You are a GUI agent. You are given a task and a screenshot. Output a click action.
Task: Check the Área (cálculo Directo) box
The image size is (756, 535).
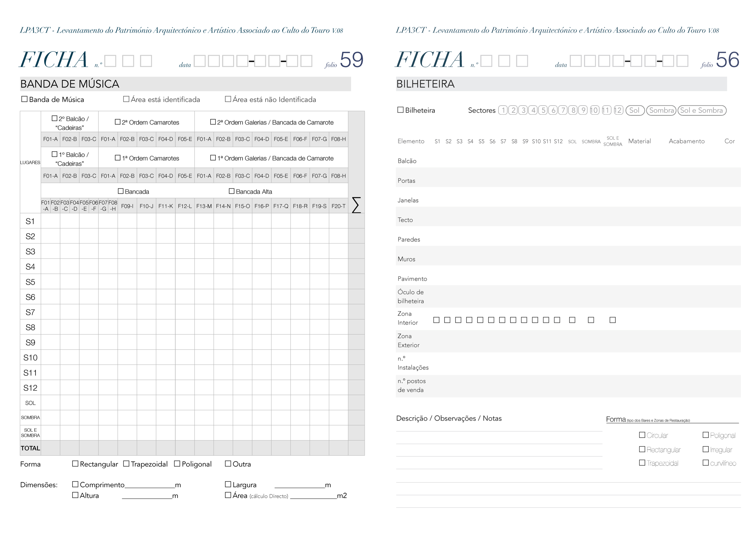(x=228, y=495)
